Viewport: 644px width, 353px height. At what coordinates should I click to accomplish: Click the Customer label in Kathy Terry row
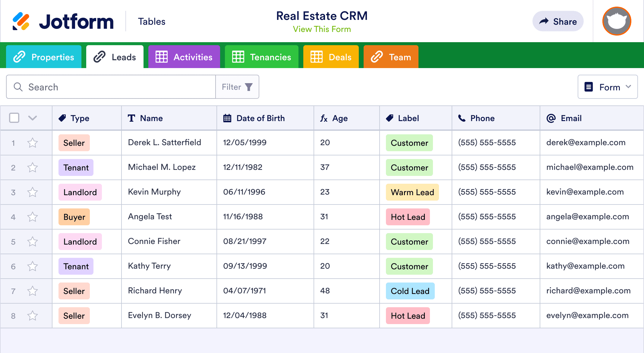(409, 266)
